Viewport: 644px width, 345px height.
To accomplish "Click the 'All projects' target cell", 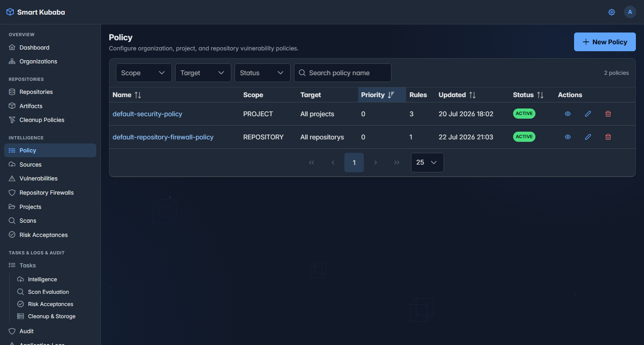I will 317,114.
